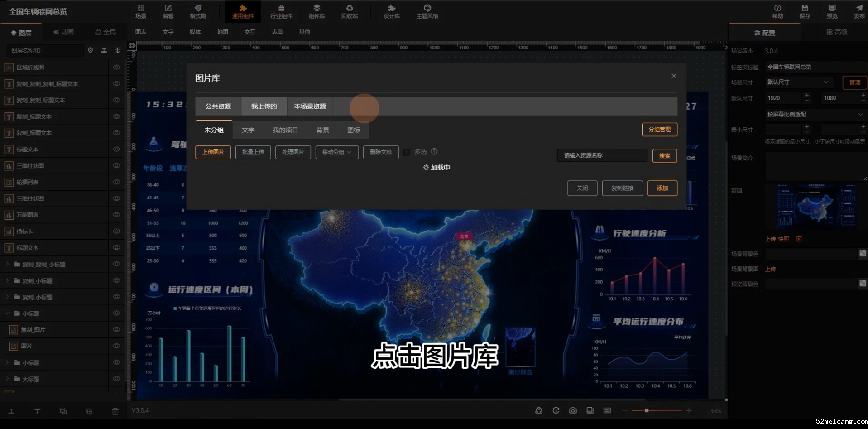This screenshot has width=868, height=429.
Task: Click the 上传图片 button
Action: click(x=213, y=152)
